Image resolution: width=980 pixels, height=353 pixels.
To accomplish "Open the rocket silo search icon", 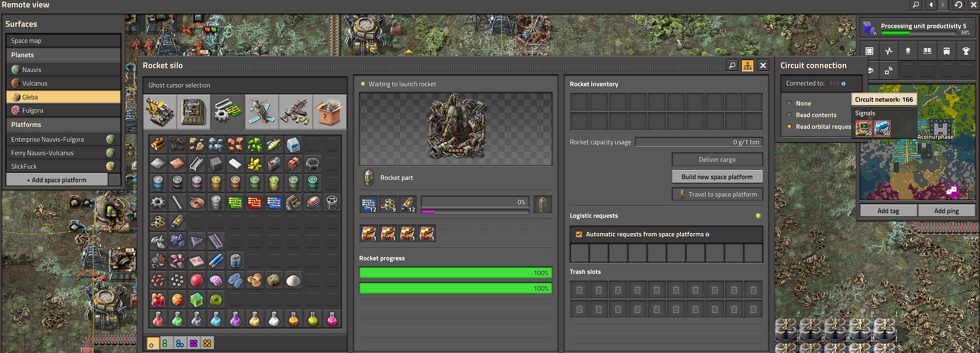I will click(x=732, y=65).
